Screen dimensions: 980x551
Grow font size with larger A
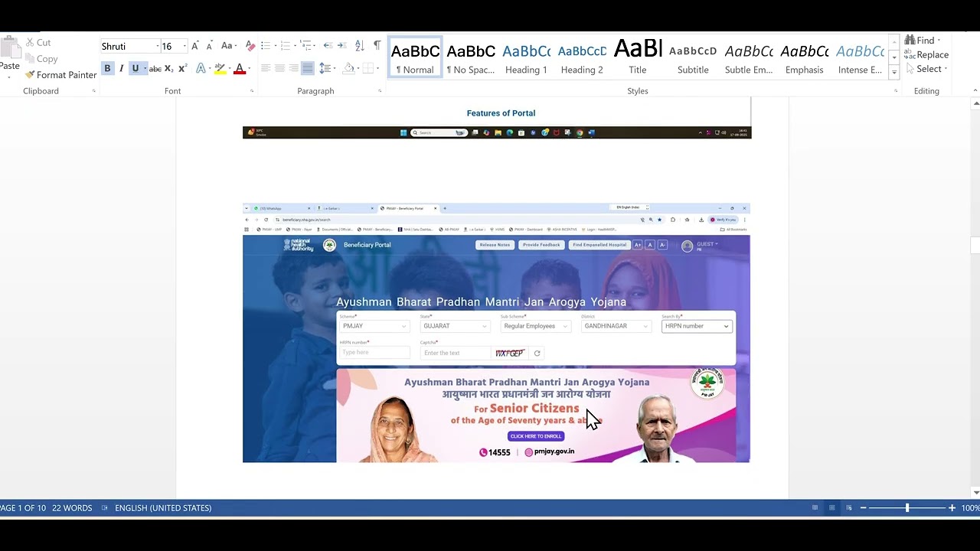pos(195,46)
